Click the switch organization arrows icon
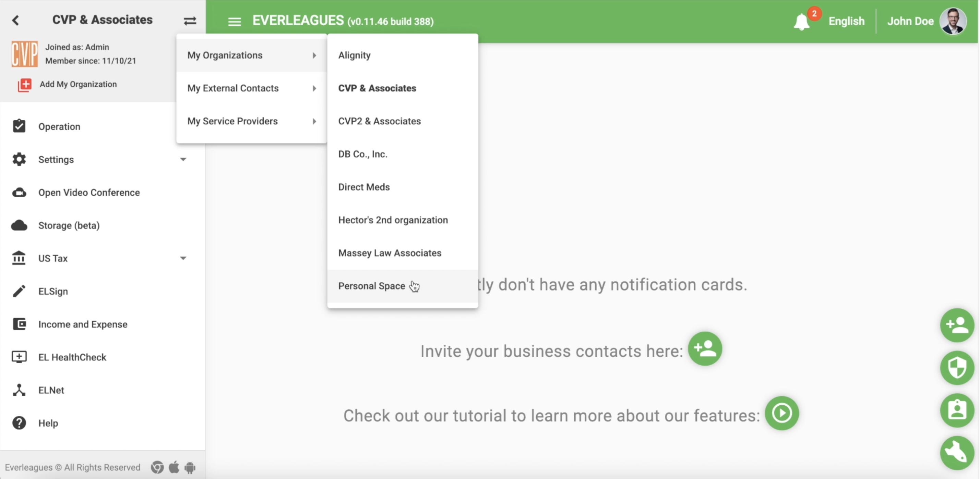The height and width of the screenshot is (479, 980). pos(190,21)
